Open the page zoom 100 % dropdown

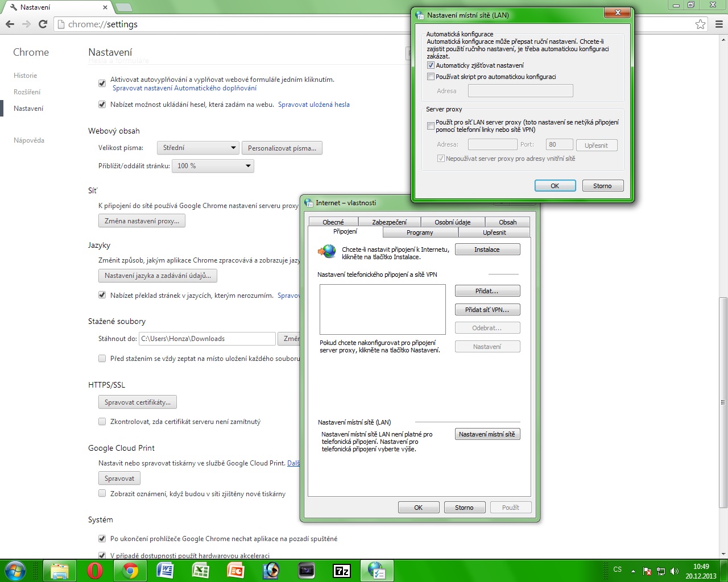tap(213, 166)
